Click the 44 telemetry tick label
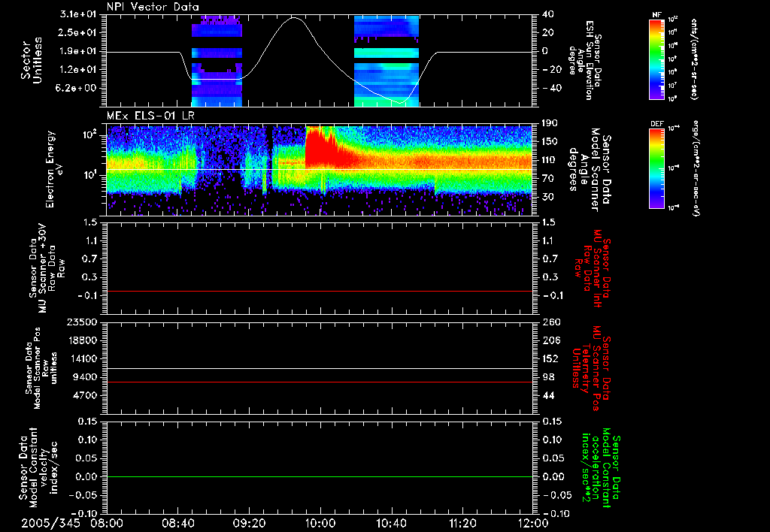The image size is (770, 532). click(550, 395)
